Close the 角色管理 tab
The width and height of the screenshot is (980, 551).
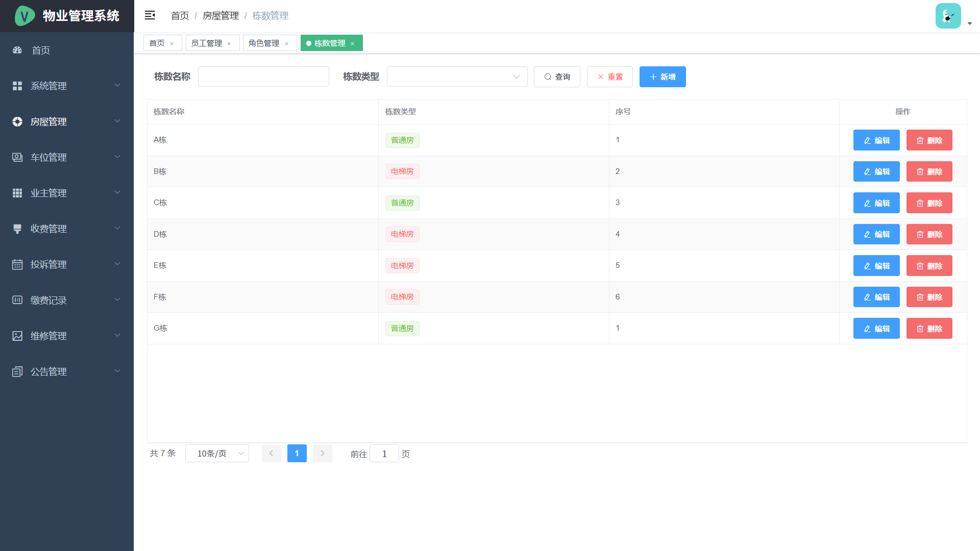[x=287, y=43]
